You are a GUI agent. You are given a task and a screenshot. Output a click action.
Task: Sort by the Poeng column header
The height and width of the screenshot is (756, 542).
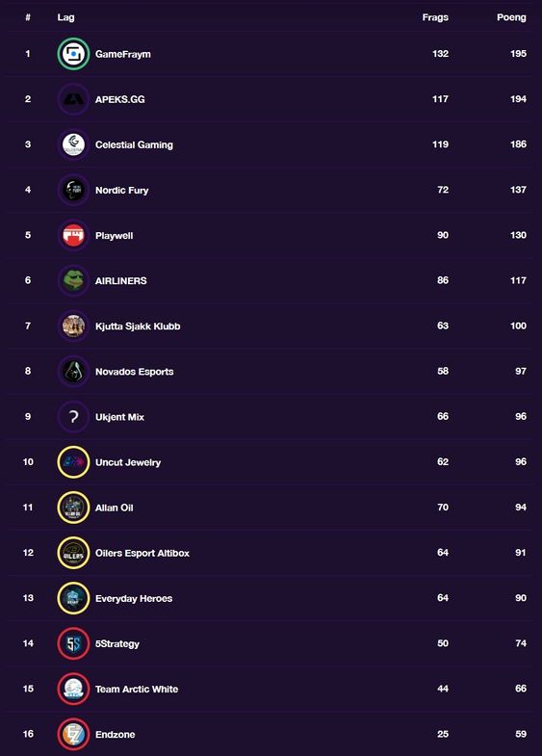[x=511, y=17]
